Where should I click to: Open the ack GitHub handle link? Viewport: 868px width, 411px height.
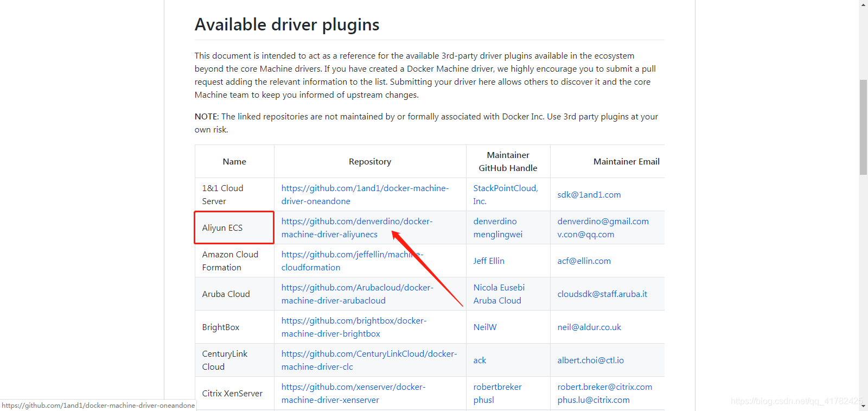[480, 360]
